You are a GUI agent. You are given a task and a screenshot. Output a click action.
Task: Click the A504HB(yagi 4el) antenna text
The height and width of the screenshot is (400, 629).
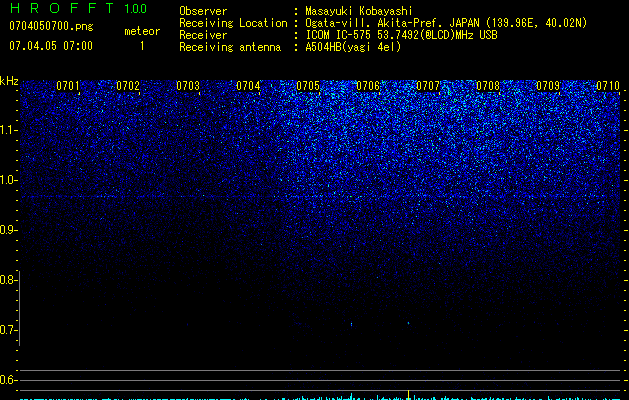pyautogui.click(x=353, y=47)
